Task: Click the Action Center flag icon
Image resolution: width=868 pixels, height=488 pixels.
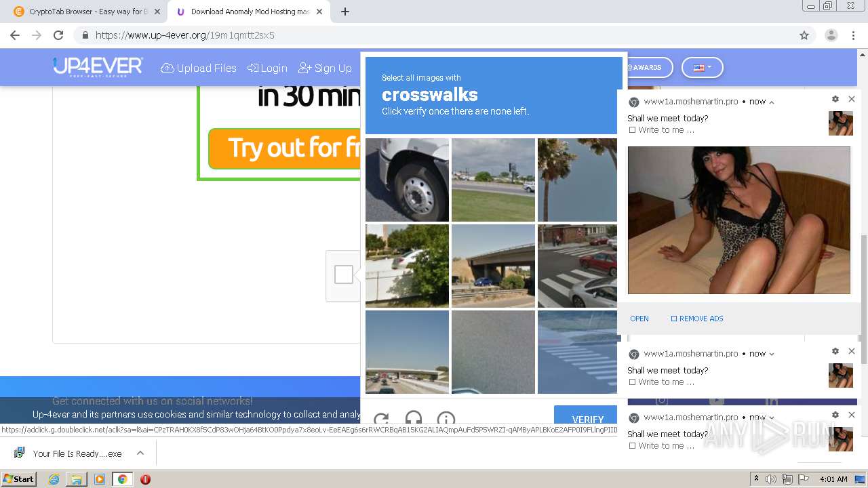Action: [x=804, y=479]
